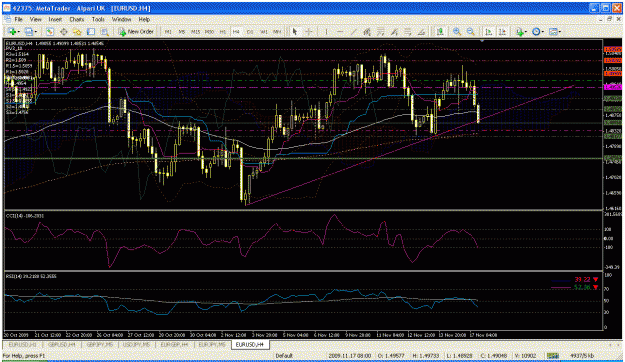Zoom in on the chart
This screenshot has height=362, width=625.
(x=457, y=31)
